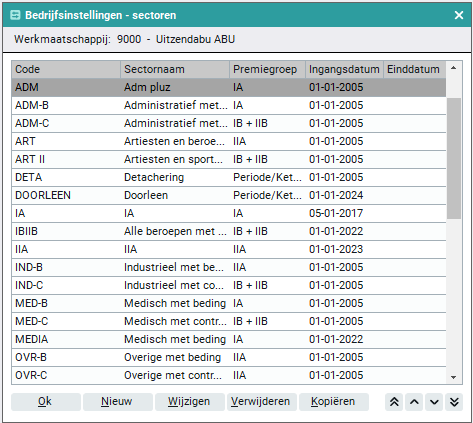Image resolution: width=473 pixels, height=423 pixels.
Task: Create a new sector via Nieuw
Action: coord(118,402)
